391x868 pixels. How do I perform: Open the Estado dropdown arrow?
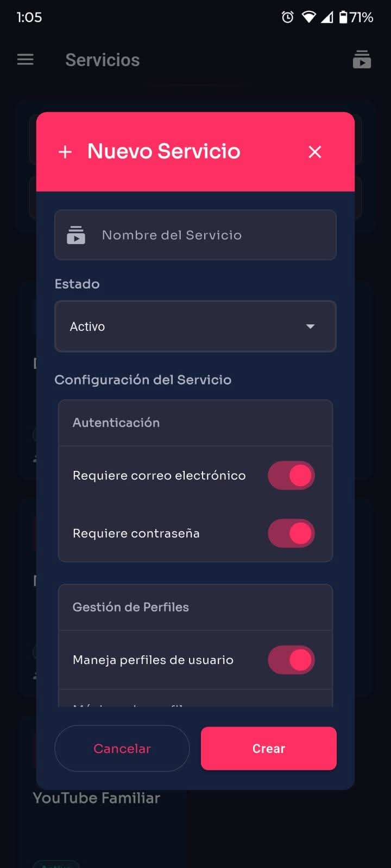tap(310, 327)
